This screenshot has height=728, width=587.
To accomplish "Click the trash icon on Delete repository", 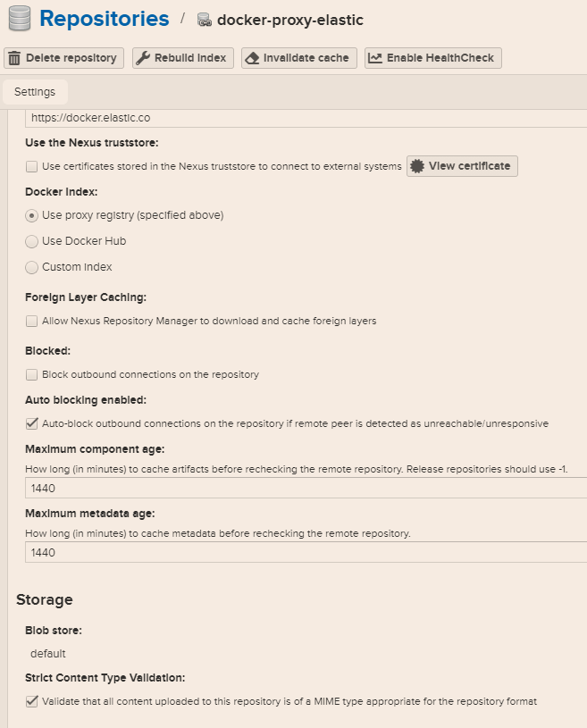I will [x=14, y=58].
